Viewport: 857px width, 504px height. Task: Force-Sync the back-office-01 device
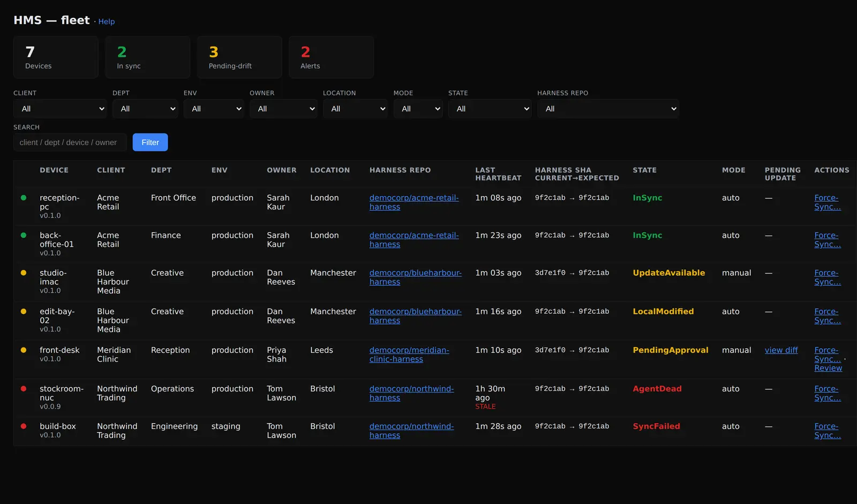tap(828, 240)
